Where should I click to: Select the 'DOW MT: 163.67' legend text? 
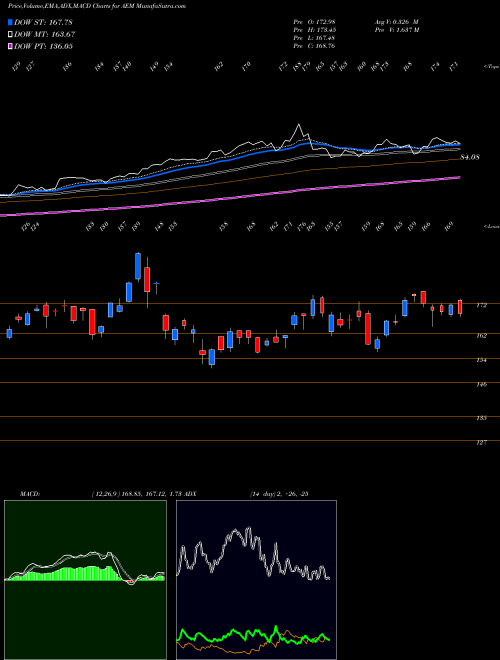click(45, 34)
